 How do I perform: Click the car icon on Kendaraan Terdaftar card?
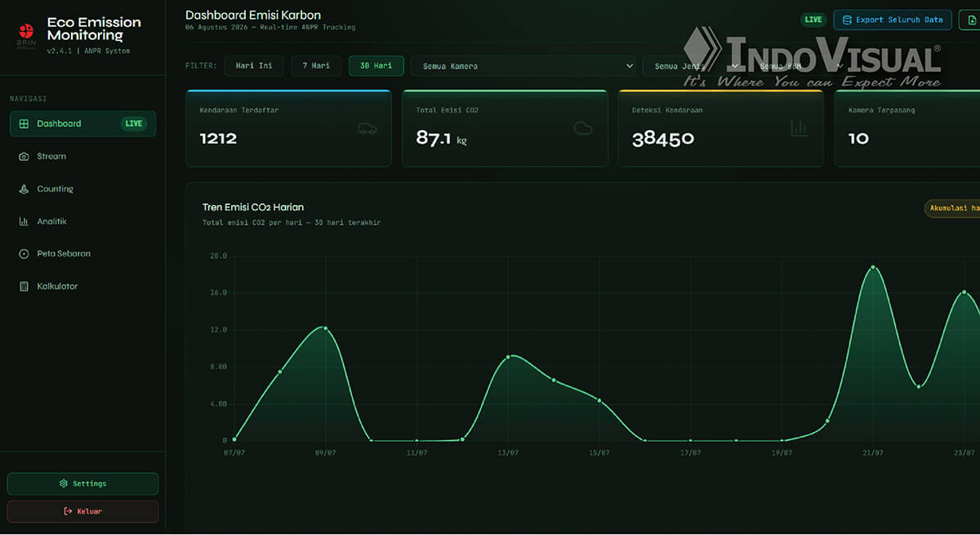click(367, 128)
